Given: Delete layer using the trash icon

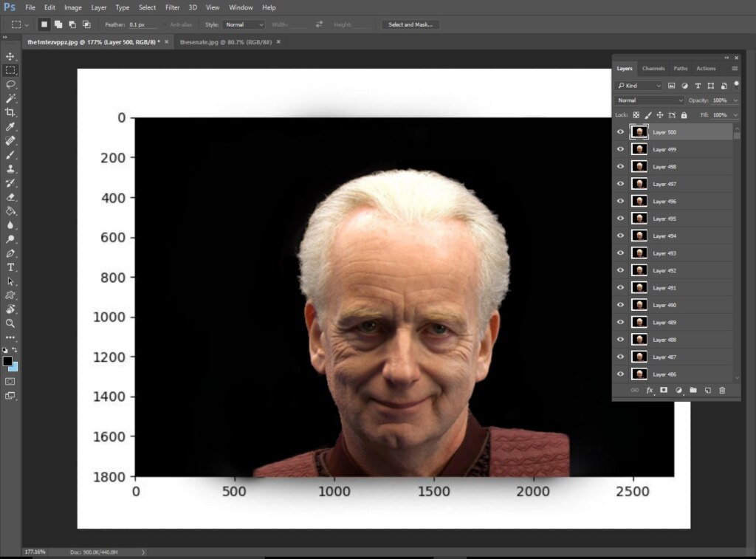Looking at the screenshot, I should pyautogui.click(x=722, y=390).
